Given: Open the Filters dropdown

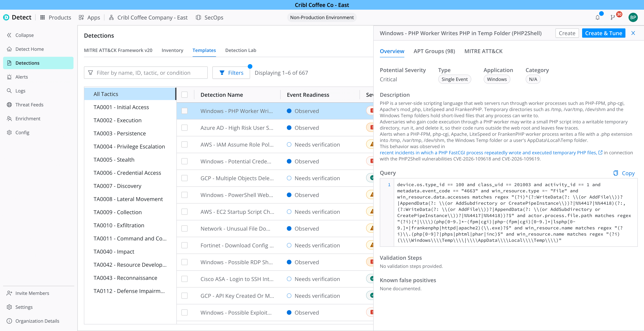Looking at the screenshot, I should [x=231, y=73].
